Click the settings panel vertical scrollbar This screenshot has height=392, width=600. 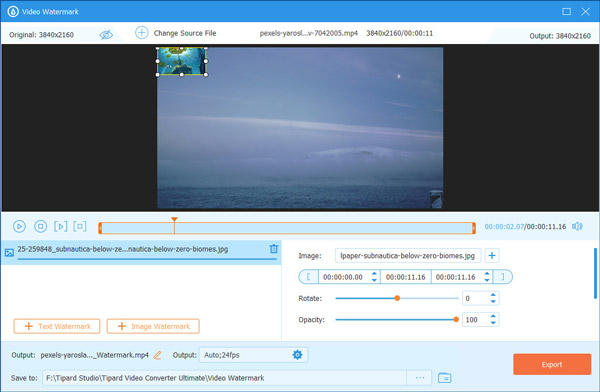(595, 273)
